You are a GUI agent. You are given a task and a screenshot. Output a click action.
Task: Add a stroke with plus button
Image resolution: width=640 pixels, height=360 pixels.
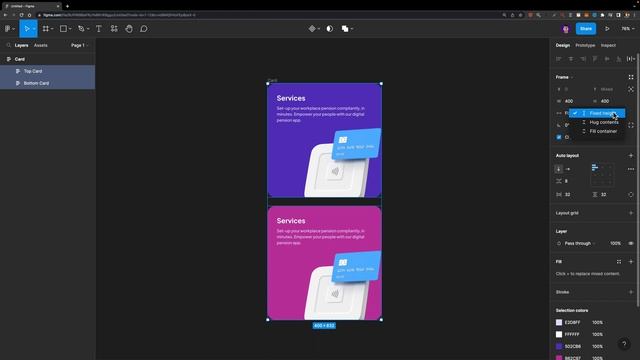point(631,292)
